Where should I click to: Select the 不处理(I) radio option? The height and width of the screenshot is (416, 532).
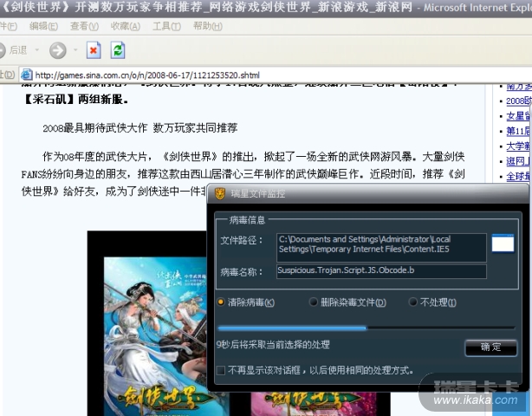click(x=433, y=302)
